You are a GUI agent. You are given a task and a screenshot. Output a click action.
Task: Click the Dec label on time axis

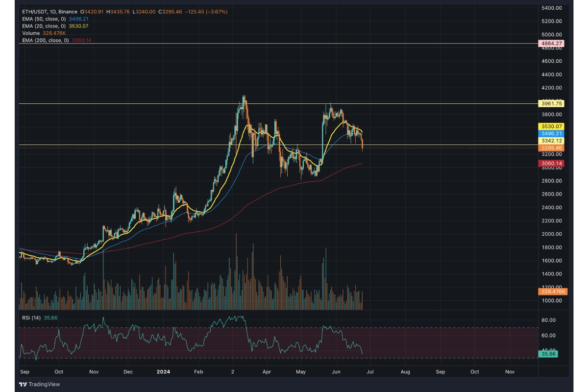(x=128, y=372)
